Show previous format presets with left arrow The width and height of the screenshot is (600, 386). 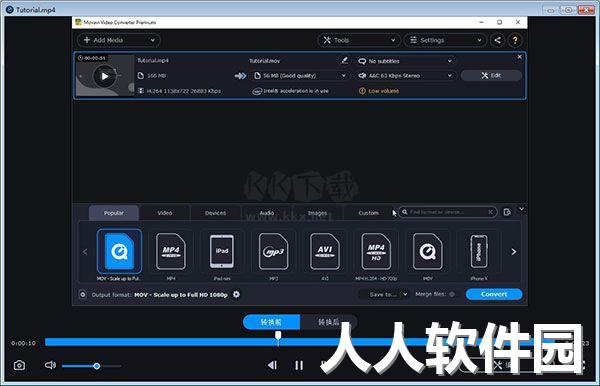(85, 252)
